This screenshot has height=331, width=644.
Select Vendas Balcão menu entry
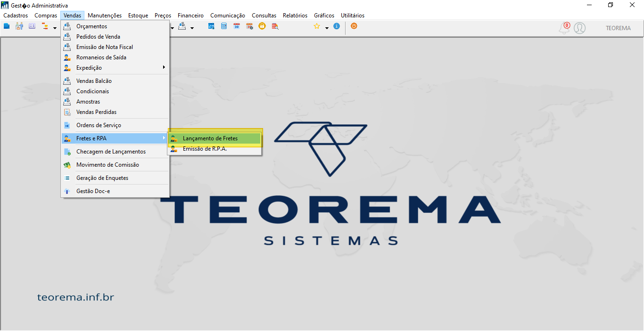point(115,81)
